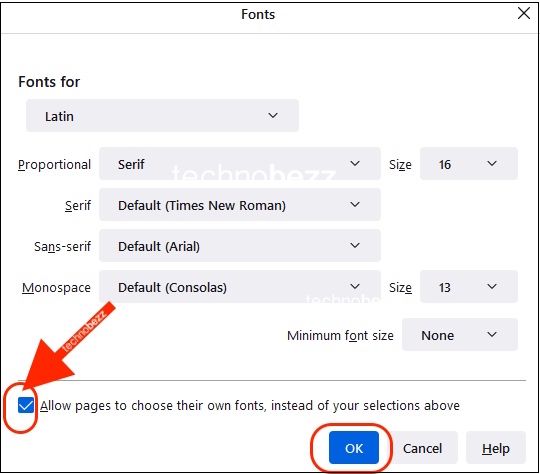
Task: Click the OK button
Action: coord(354,448)
